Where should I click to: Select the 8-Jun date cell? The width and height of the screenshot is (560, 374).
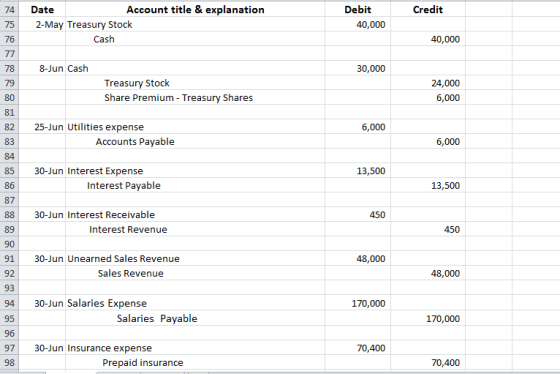pyautogui.click(x=42, y=68)
